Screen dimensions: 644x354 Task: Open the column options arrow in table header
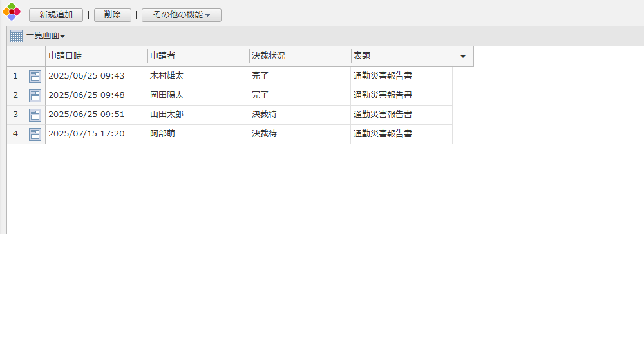[x=463, y=57]
